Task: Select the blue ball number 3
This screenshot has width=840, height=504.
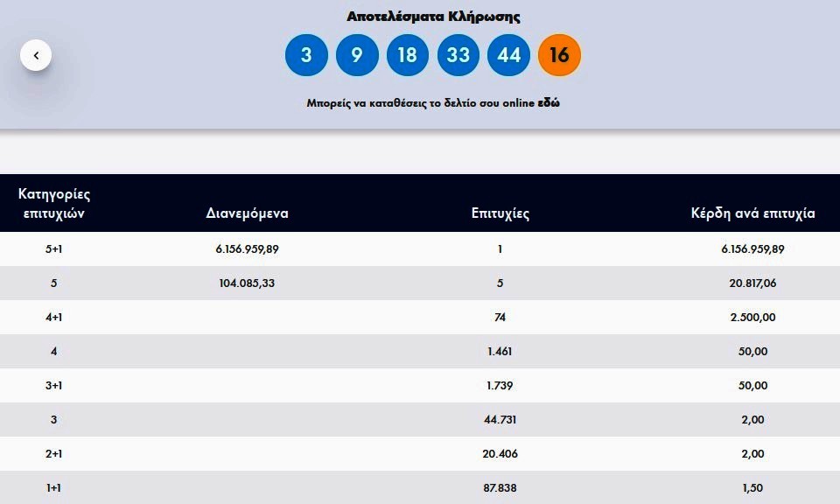Action: 306,54
